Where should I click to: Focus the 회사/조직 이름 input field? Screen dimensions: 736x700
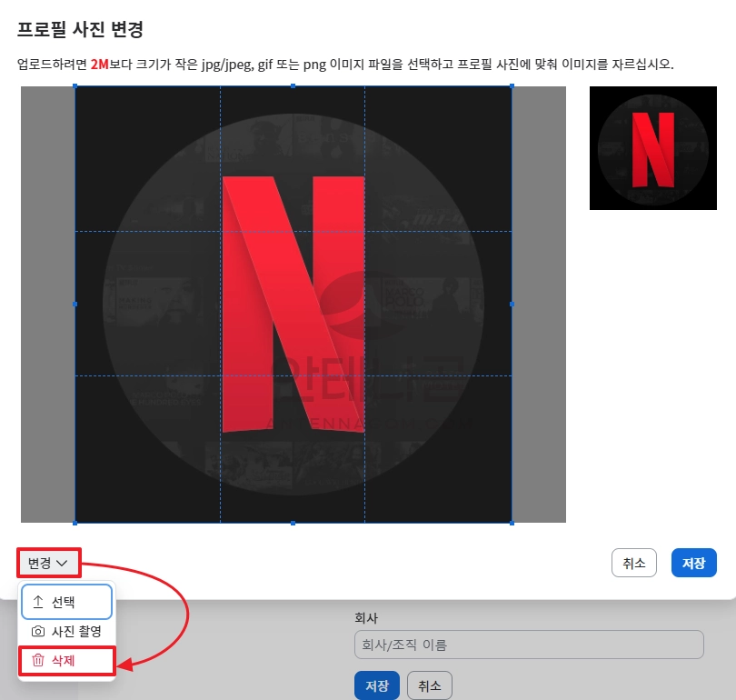[x=529, y=645]
